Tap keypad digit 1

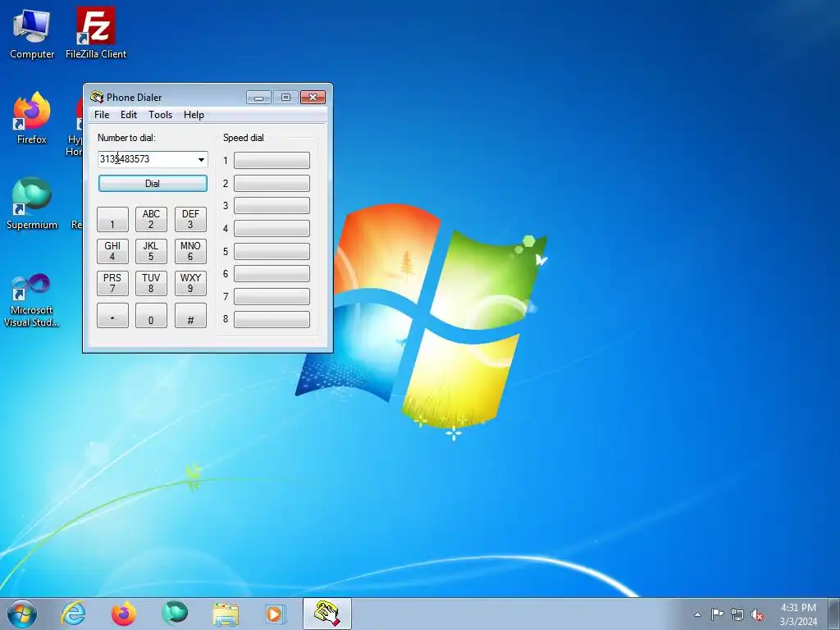click(x=112, y=219)
